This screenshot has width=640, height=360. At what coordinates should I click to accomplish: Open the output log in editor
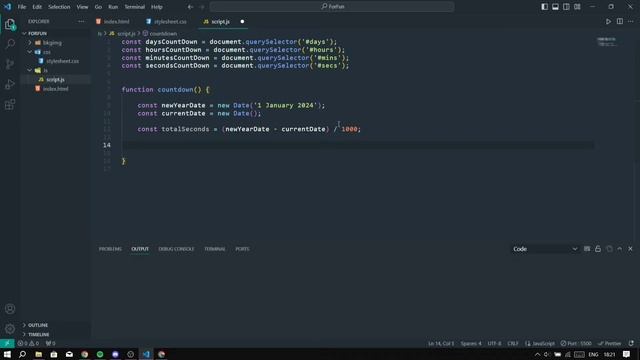[609, 249]
